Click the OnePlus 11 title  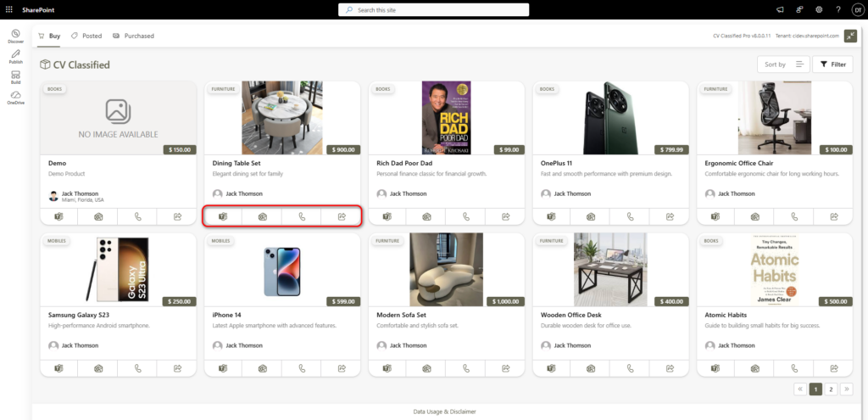click(x=557, y=164)
